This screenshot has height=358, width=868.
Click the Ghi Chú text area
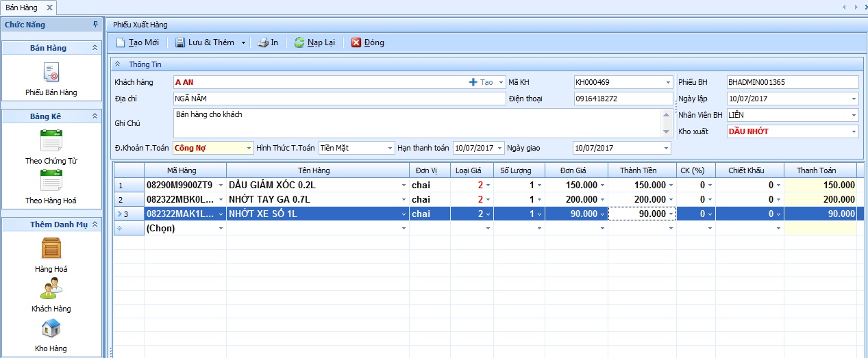click(417, 123)
